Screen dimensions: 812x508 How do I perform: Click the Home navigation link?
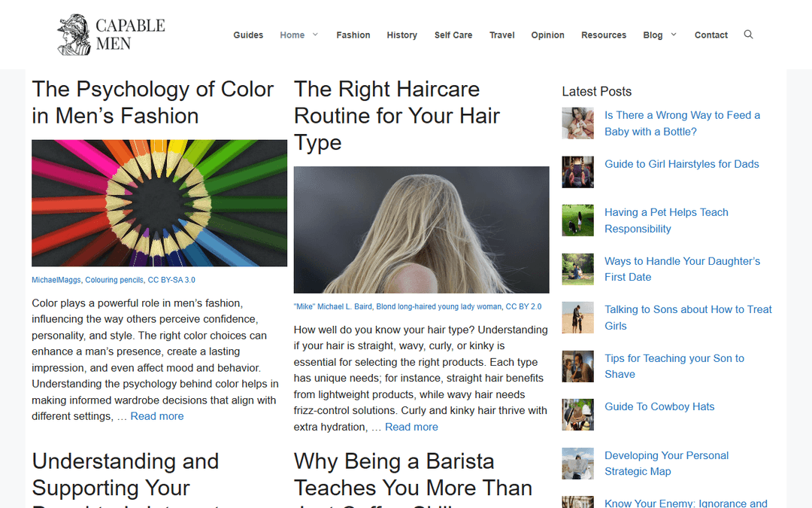pyautogui.click(x=292, y=35)
